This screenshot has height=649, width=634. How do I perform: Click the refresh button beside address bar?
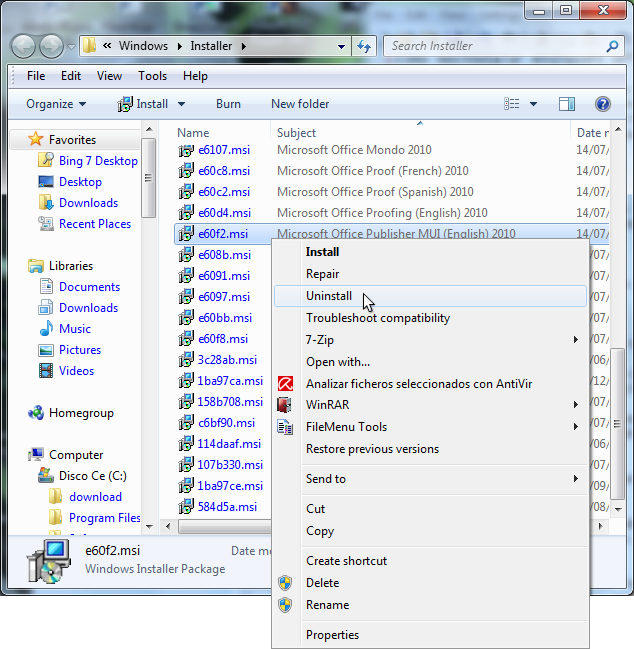364,46
